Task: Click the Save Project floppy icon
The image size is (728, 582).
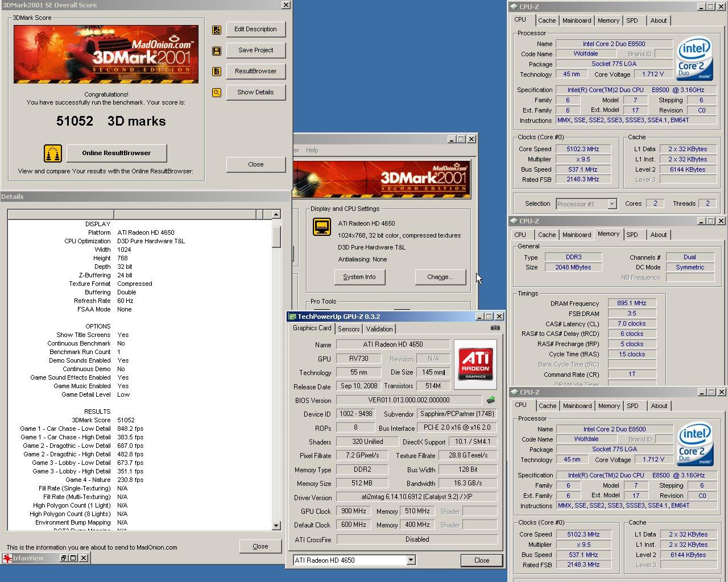Action: click(217, 51)
